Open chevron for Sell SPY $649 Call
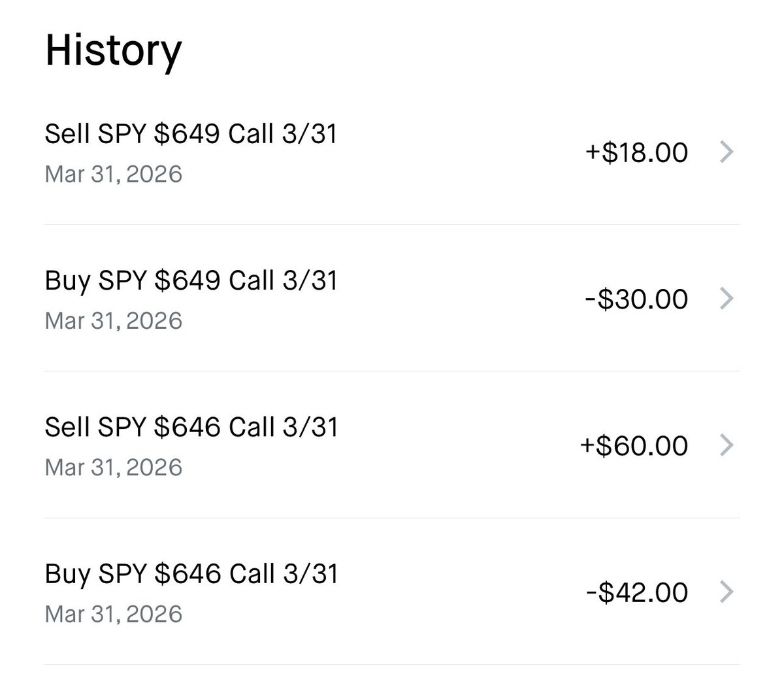Screen dimensions: 784x693 click(726, 152)
